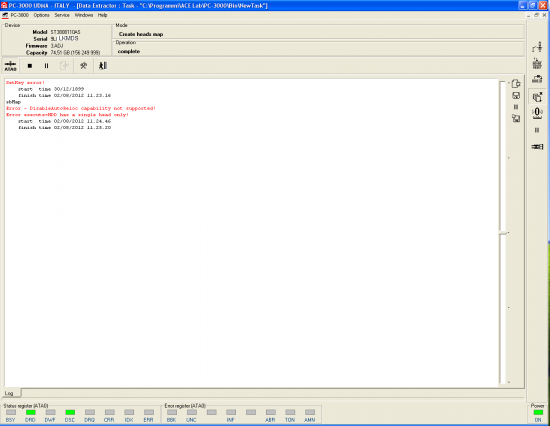Open the Help menu
The height and width of the screenshot is (426, 550).
[x=102, y=15]
